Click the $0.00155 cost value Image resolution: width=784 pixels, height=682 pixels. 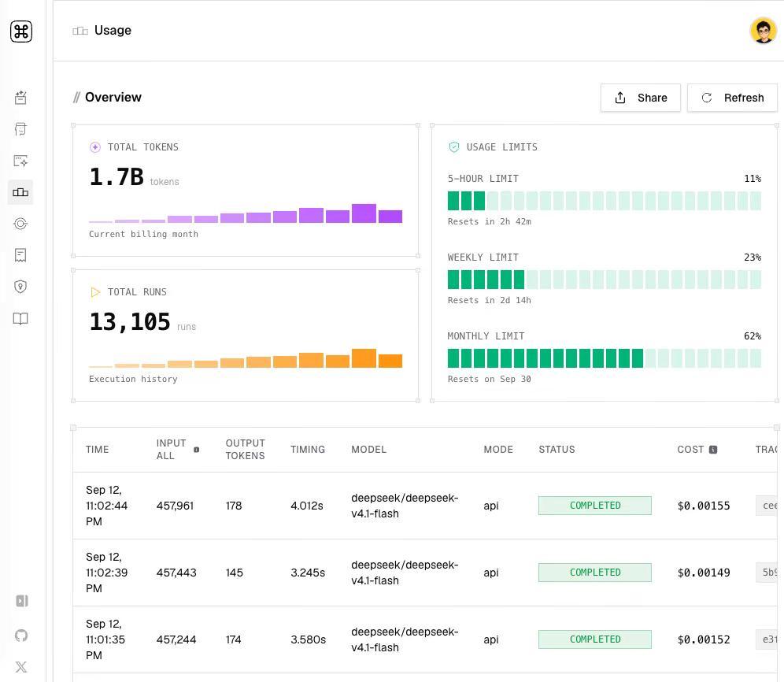click(704, 506)
